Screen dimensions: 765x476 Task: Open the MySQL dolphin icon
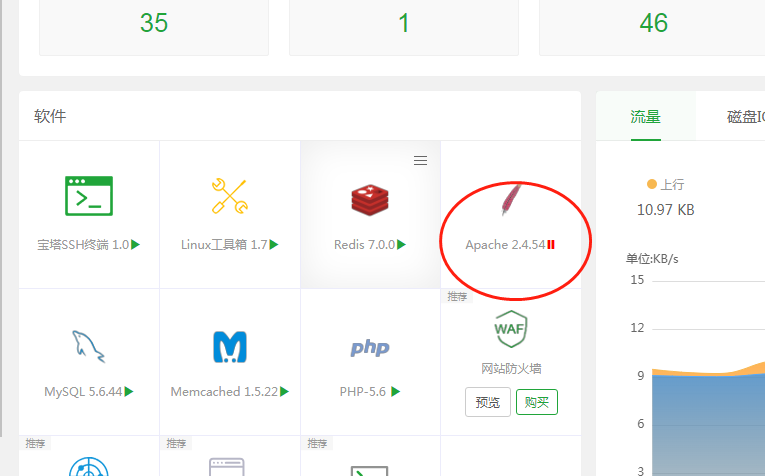point(88,347)
